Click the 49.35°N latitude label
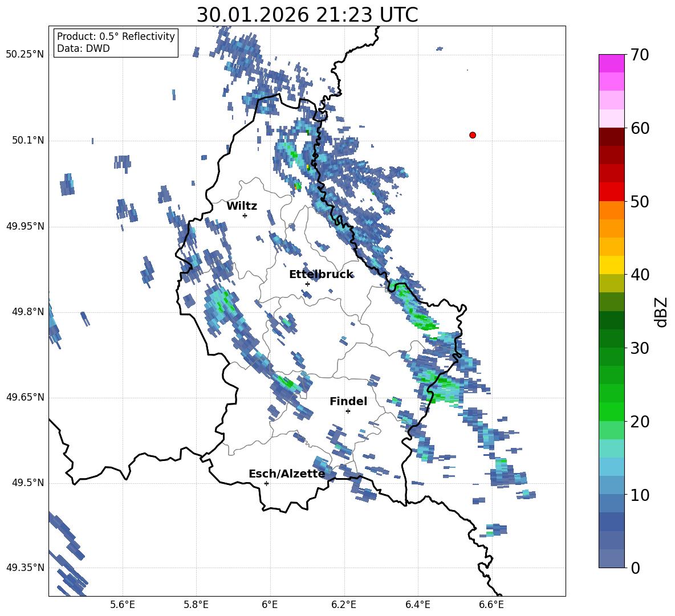 tap(25, 568)
